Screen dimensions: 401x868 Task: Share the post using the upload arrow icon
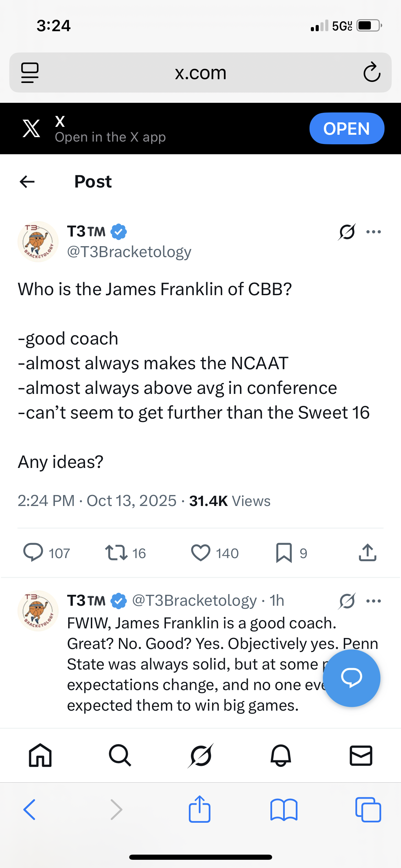[x=368, y=553]
